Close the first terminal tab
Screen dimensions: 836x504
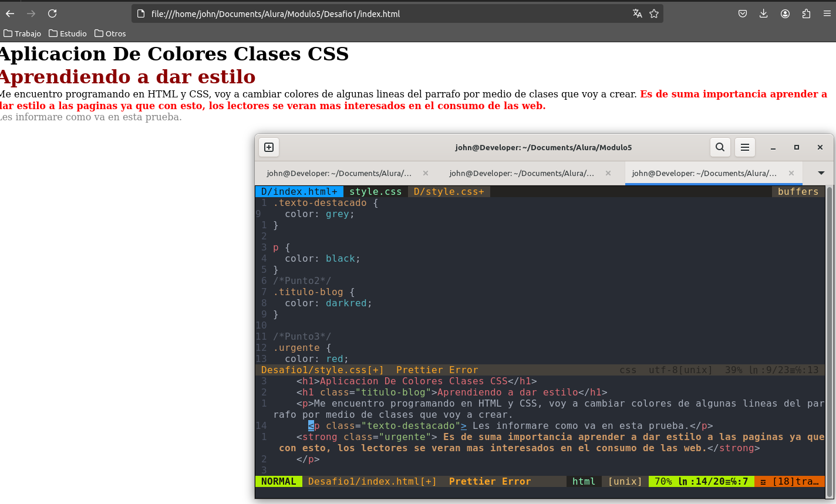pos(426,173)
